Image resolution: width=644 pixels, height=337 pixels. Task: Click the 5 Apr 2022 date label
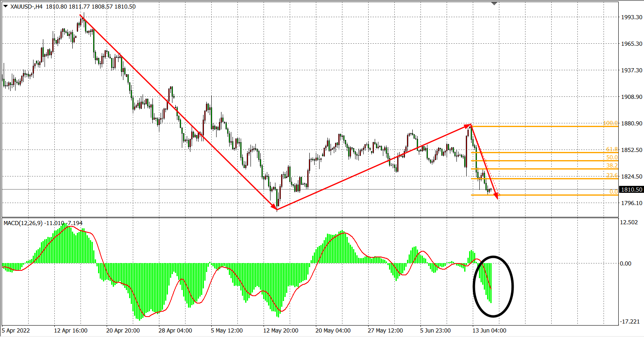[16, 330]
